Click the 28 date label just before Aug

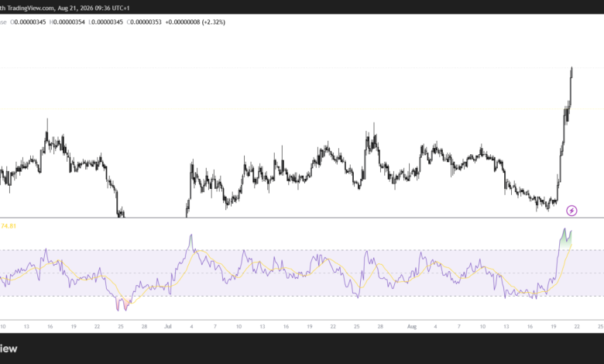coord(380,326)
